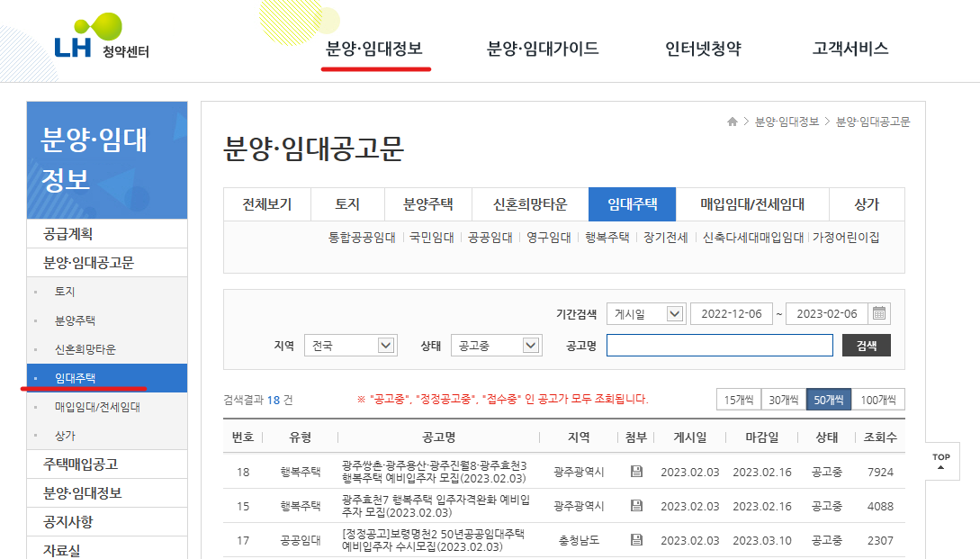The image size is (980, 559).
Task: Click the 검색 search button
Action: click(x=866, y=344)
